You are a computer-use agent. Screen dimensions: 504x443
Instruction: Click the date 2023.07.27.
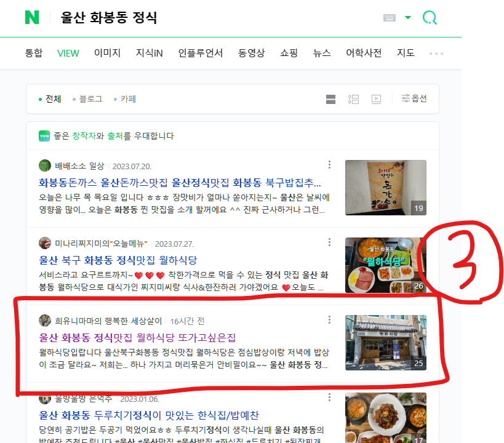[x=175, y=244]
